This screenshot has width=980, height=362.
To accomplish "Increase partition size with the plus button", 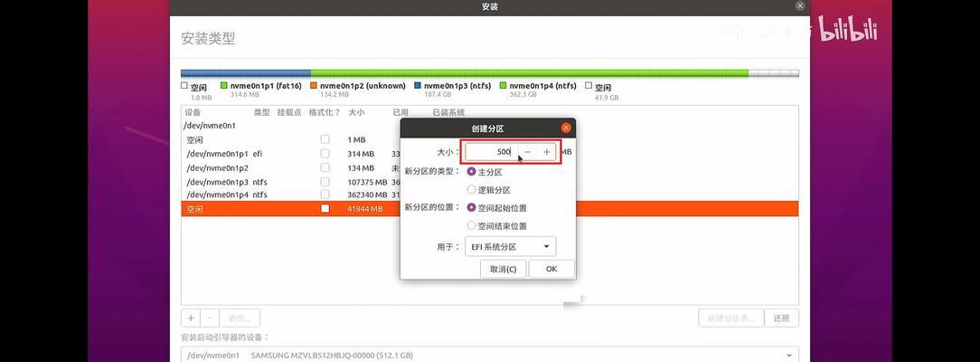I will [547, 152].
